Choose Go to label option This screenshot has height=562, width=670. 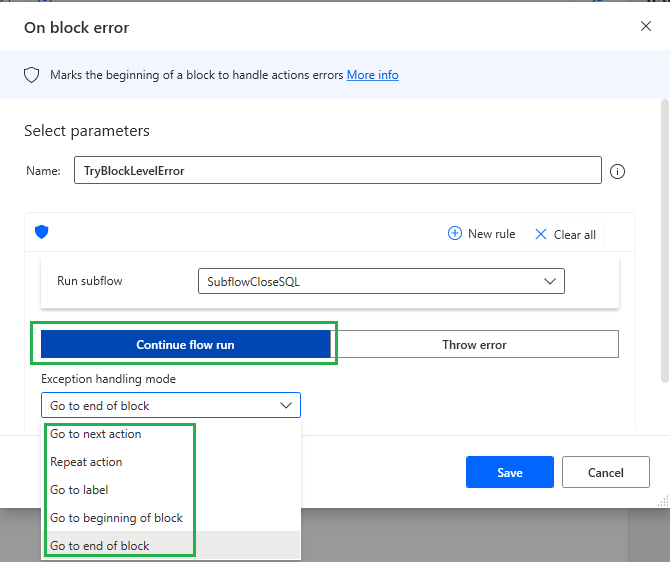[171, 490]
